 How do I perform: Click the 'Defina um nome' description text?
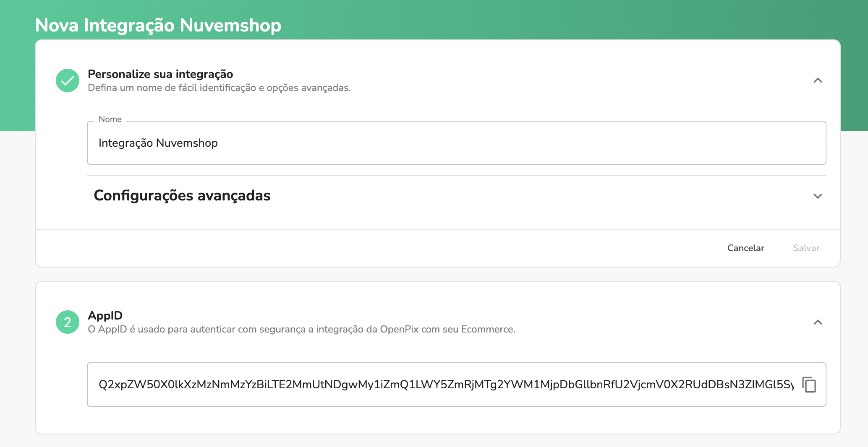[x=219, y=88]
